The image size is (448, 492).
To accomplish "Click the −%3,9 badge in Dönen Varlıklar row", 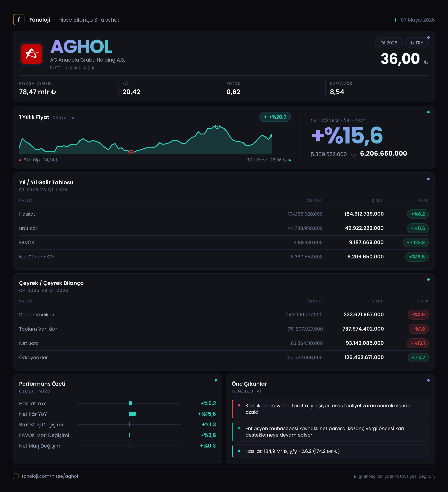I will pos(418,314).
